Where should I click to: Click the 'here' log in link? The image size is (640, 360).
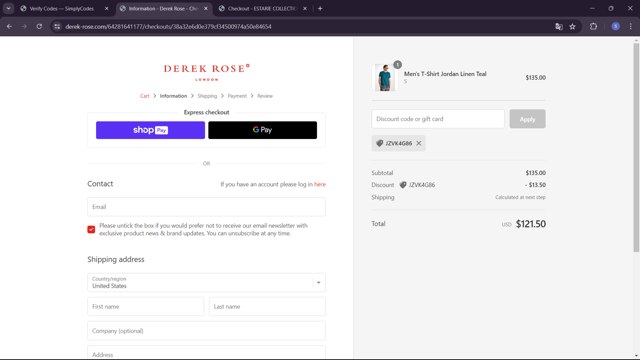point(320,184)
